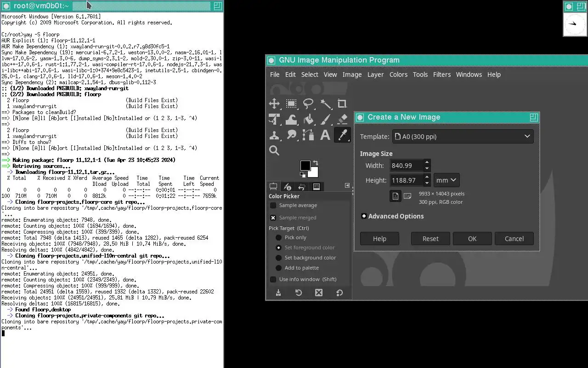Select the Text tool
This screenshot has height=368, width=588.
(325, 135)
